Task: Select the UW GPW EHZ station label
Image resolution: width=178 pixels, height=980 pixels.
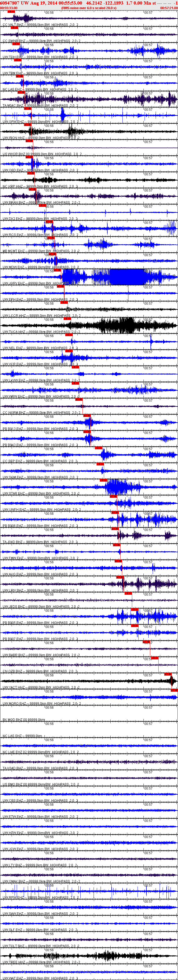Action: click(41, 122)
